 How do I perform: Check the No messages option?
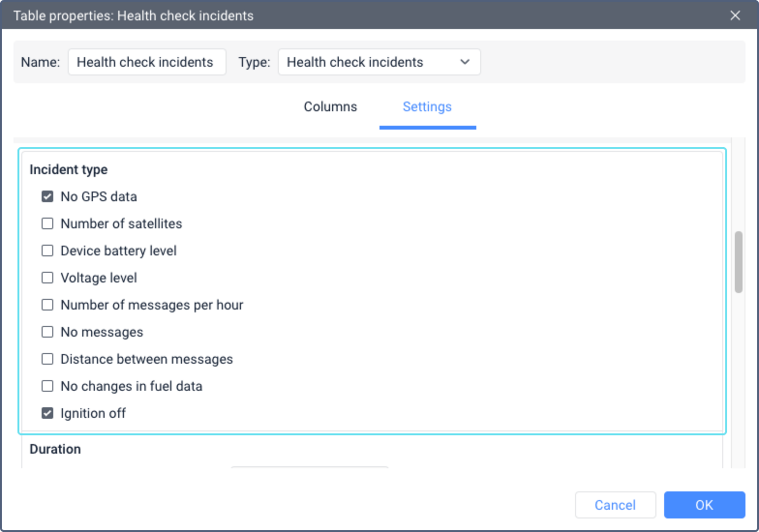pos(47,332)
